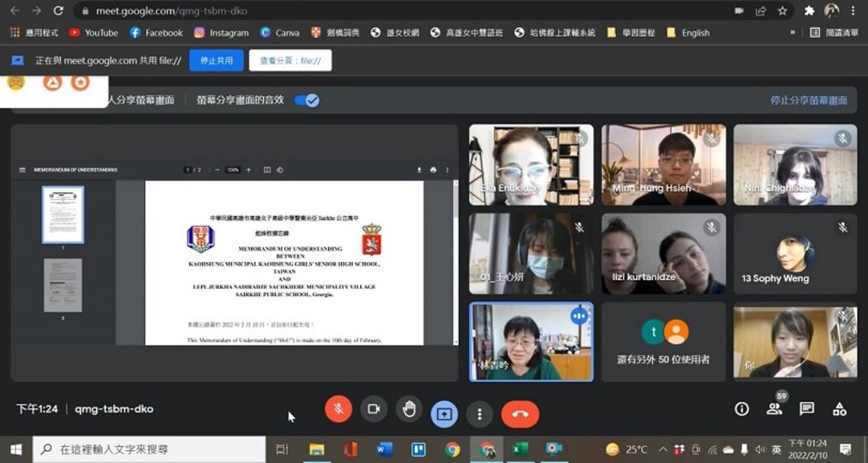Open the Instagram bookmark
Viewport: 868px width, 463px height.
coord(222,33)
